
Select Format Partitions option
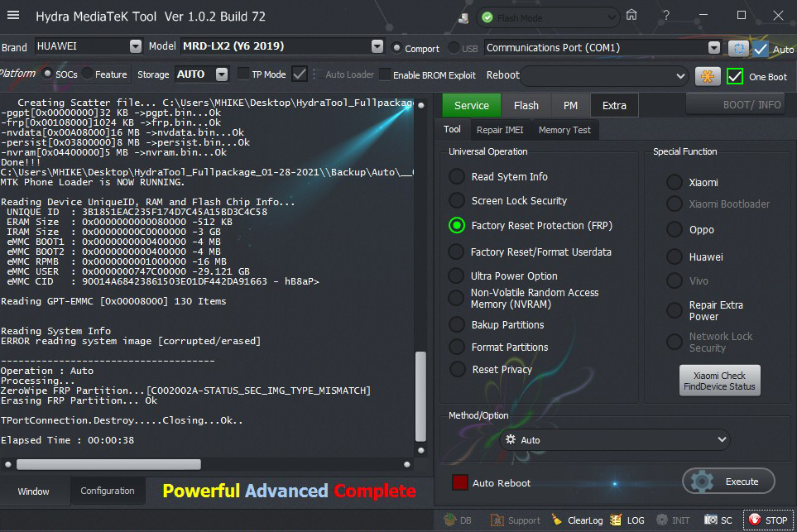457,347
